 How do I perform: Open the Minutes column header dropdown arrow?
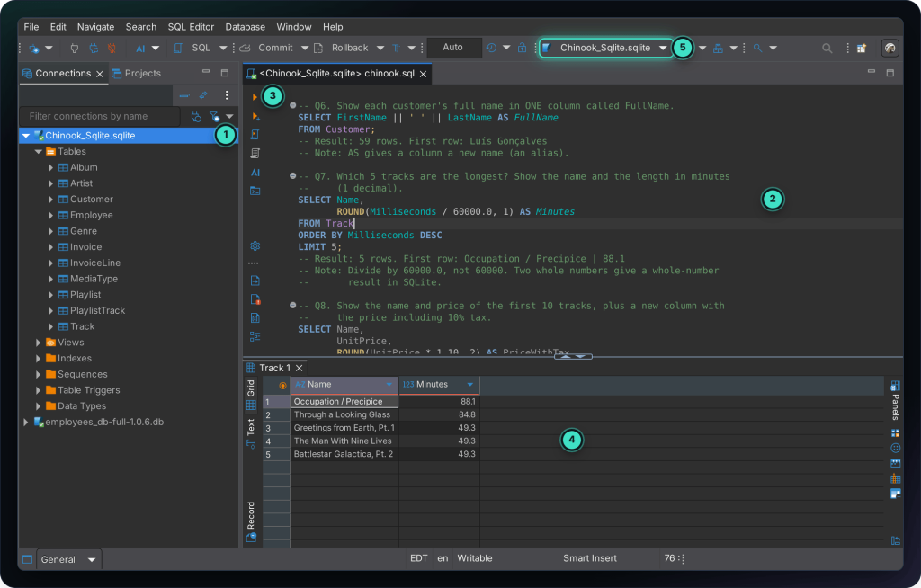(469, 385)
